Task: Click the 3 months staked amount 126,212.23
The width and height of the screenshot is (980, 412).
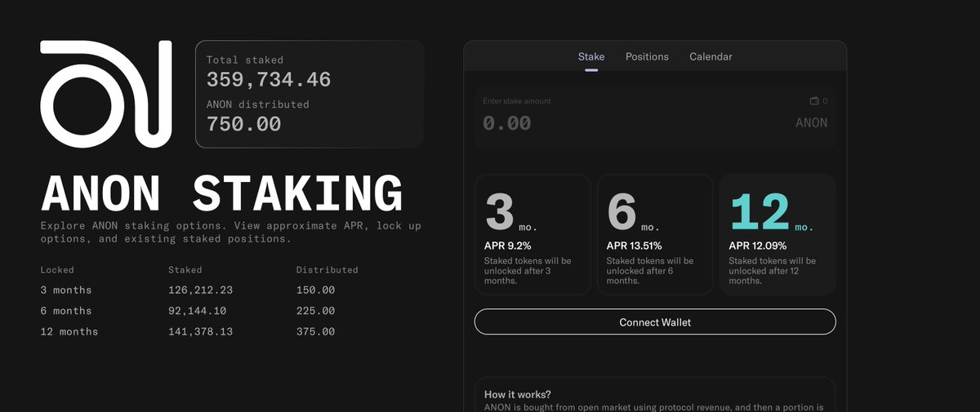Action: 201,290
